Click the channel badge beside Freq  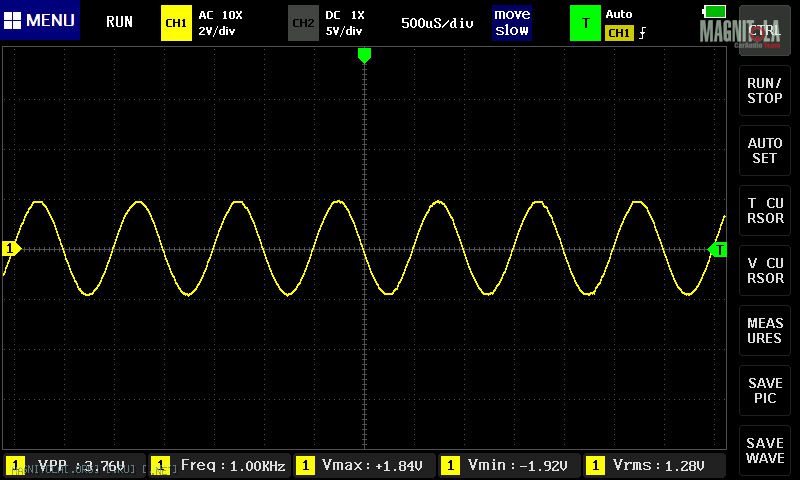[x=161, y=466]
